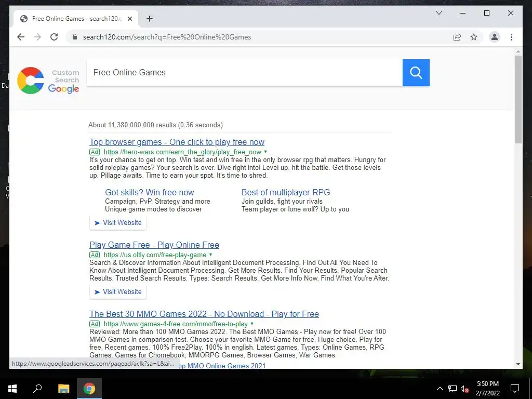Click the Chrome taskbar icon
Image resolution: width=532 pixels, height=399 pixels.
(x=89, y=389)
